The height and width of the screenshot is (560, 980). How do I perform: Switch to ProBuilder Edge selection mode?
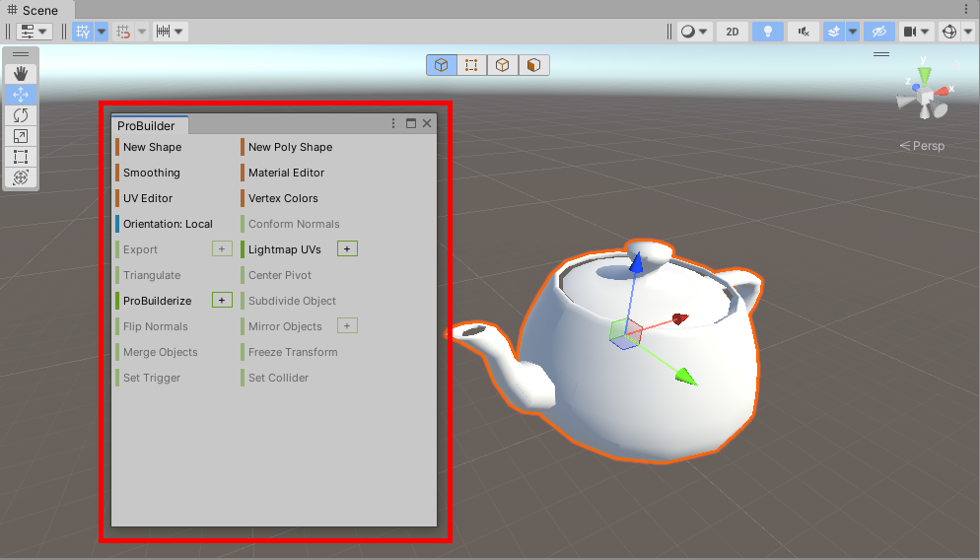coord(503,65)
